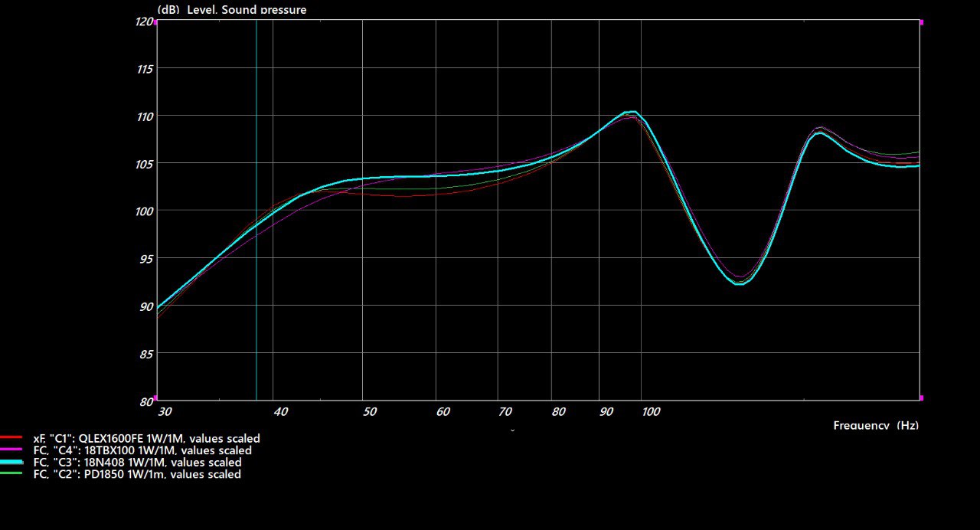Click the bottom-left magenta corner handle
The width and height of the screenshot is (980, 530).
click(x=156, y=398)
